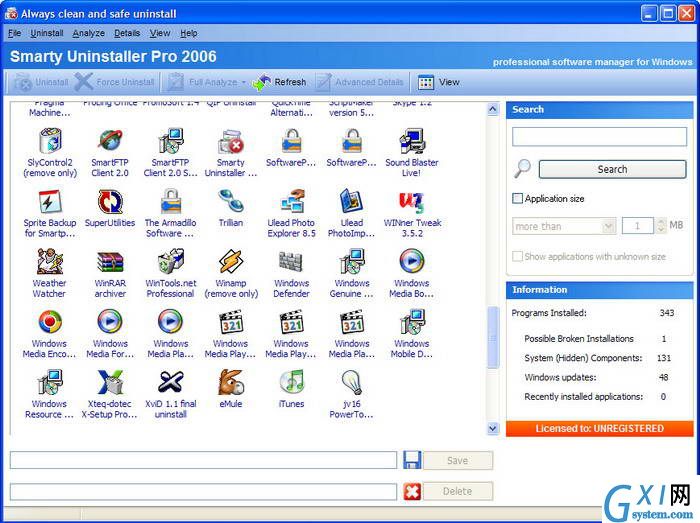Select SmartFTP Client 2.0 icon
Screen dimensions: 700x523
coord(110,140)
